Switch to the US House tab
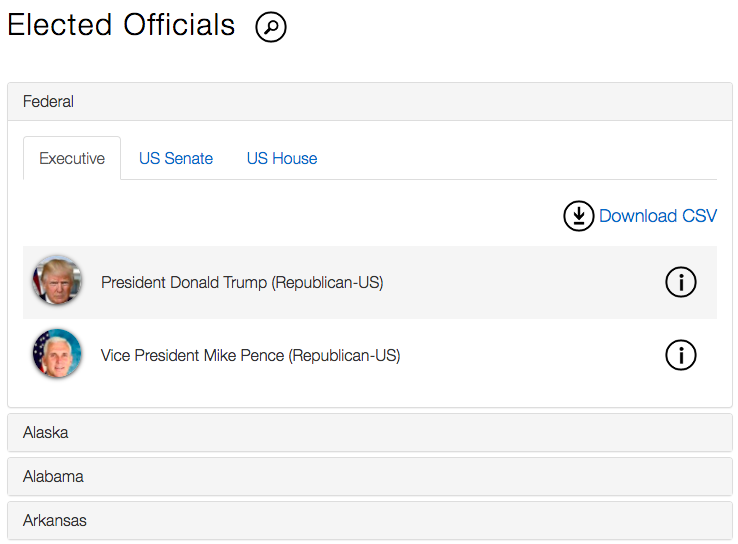 click(282, 158)
